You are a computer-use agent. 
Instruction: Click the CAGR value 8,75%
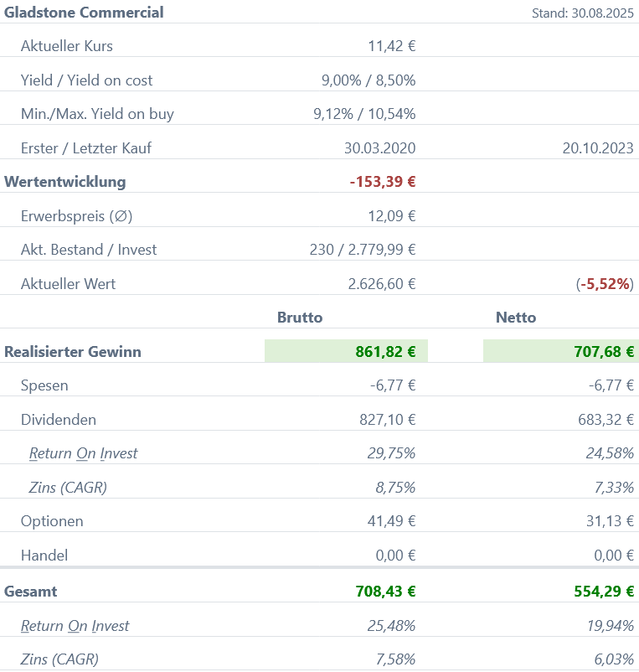395,488
